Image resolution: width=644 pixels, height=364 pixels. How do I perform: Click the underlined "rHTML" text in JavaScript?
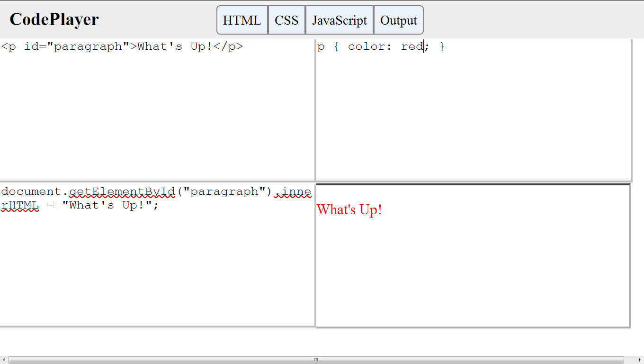pyautogui.click(x=20, y=205)
